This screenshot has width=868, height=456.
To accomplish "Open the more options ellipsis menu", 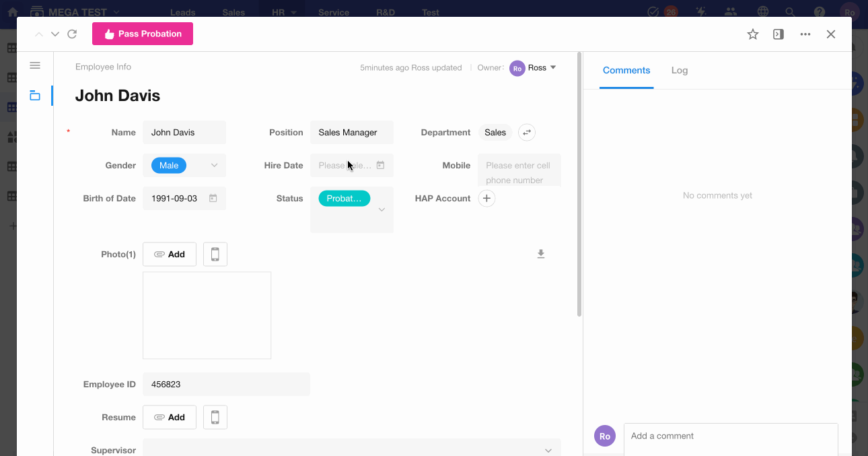I will [x=805, y=34].
